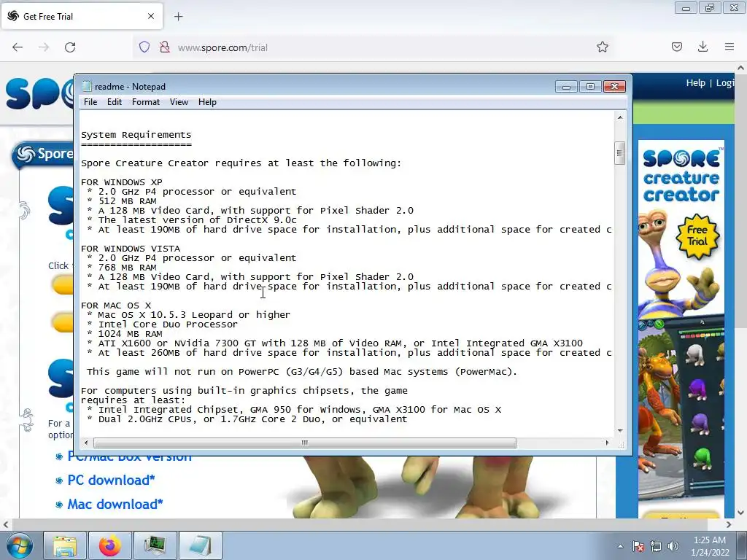Open the Mac download link
The width and height of the screenshot is (747, 560).
coord(115,504)
